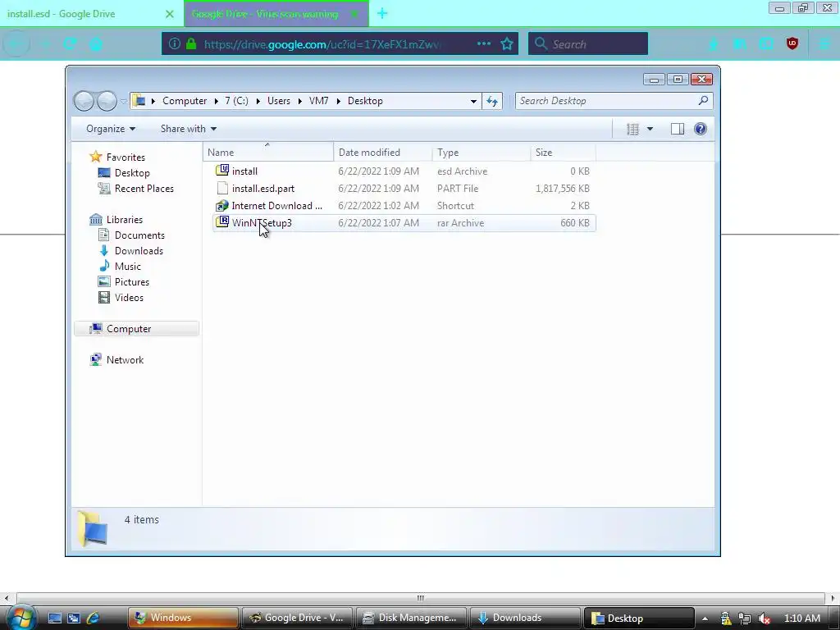Open page actions three-dot menu
This screenshot has width=840, height=630.
tap(484, 44)
